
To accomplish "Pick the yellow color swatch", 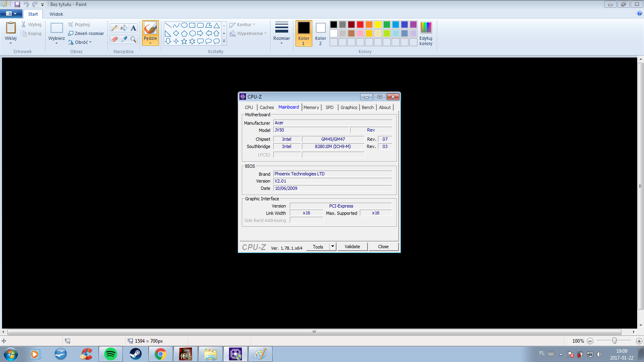I will [378, 25].
